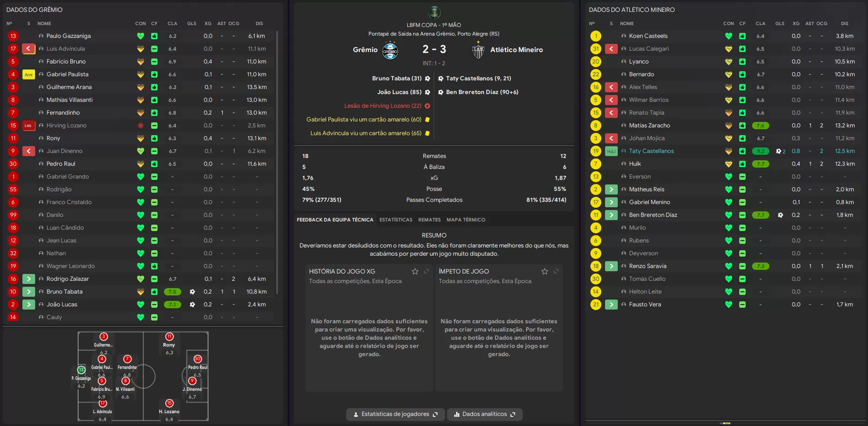Sort Grêmio table by CLA column
Viewport: 868px width, 426px height.
[172, 24]
